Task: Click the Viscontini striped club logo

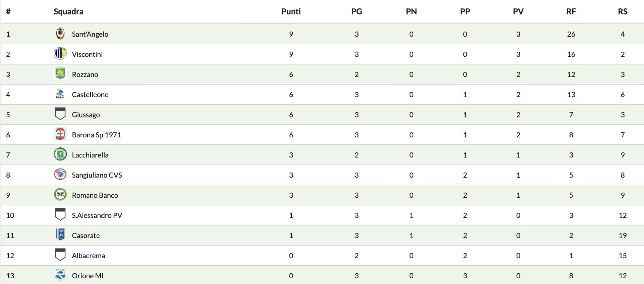Action: (x=60, y=54)
